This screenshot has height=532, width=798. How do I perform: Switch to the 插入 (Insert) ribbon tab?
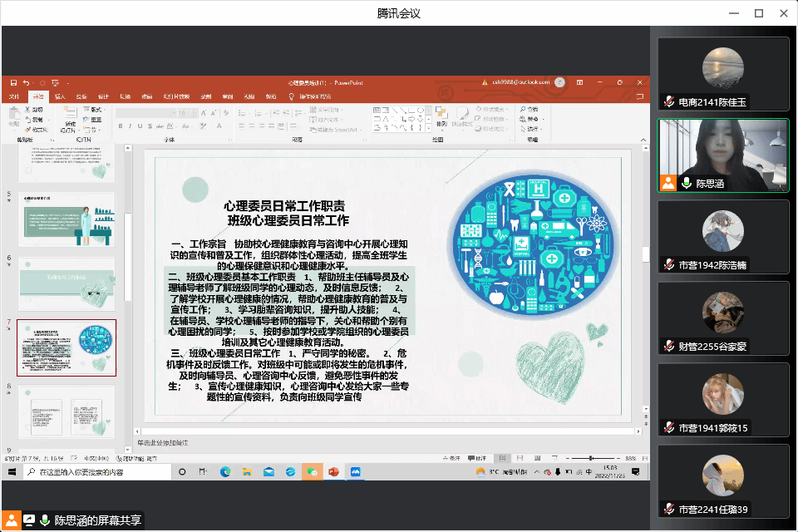[x=60, y=96]
